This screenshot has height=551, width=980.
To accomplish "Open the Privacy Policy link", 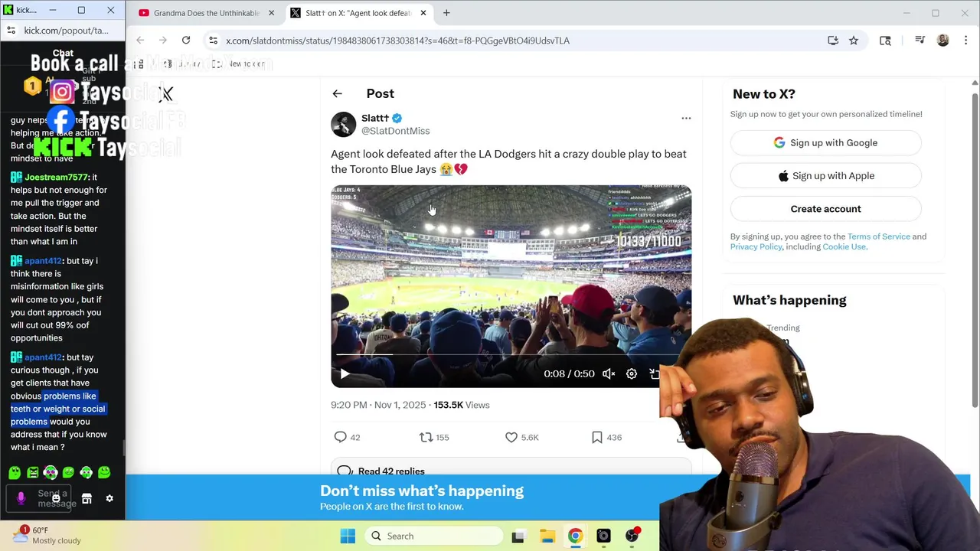I will pyautogui.click(x=756, y=246).
